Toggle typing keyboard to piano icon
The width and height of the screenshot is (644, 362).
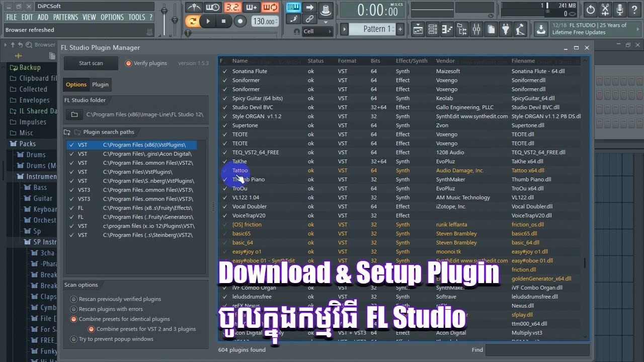point(293,7)
